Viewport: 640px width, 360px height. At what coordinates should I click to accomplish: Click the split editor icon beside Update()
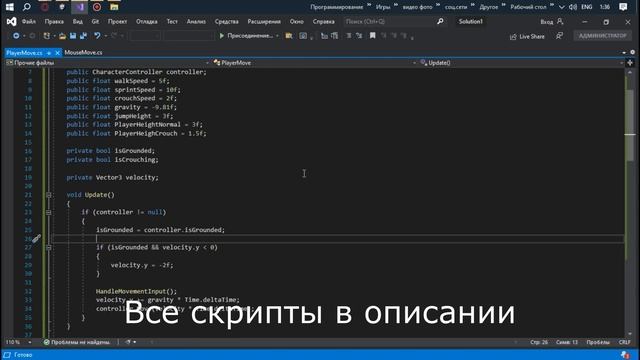tap(630, 63)
